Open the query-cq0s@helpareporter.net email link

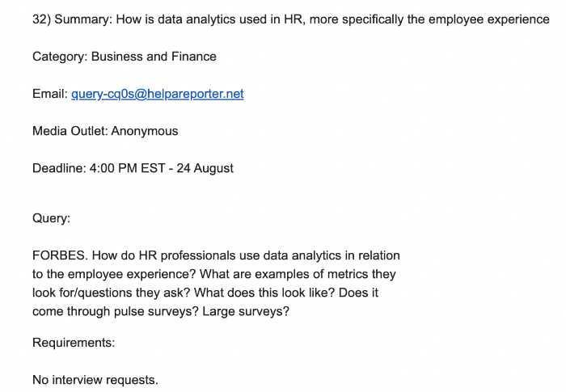pyautogui.click(x=158, y=94)
